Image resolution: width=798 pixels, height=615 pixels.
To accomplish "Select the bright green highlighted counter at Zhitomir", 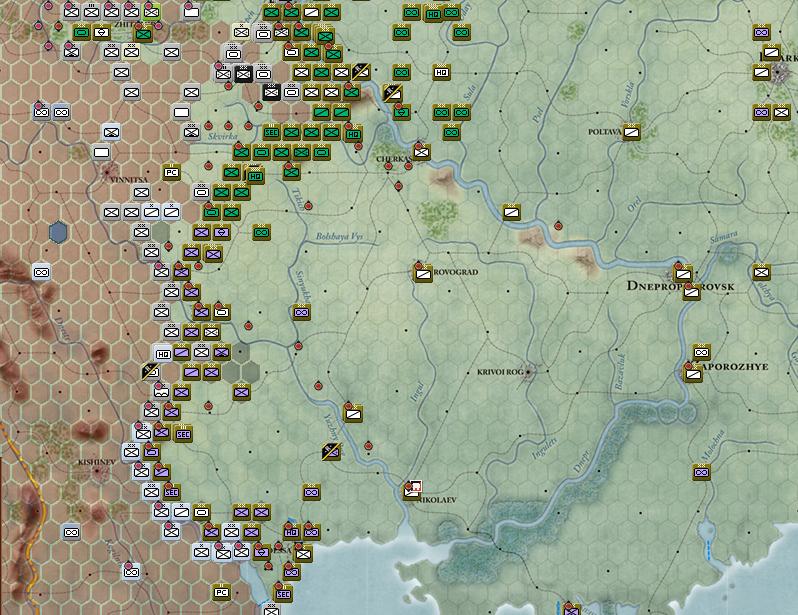I will point(151,11).
